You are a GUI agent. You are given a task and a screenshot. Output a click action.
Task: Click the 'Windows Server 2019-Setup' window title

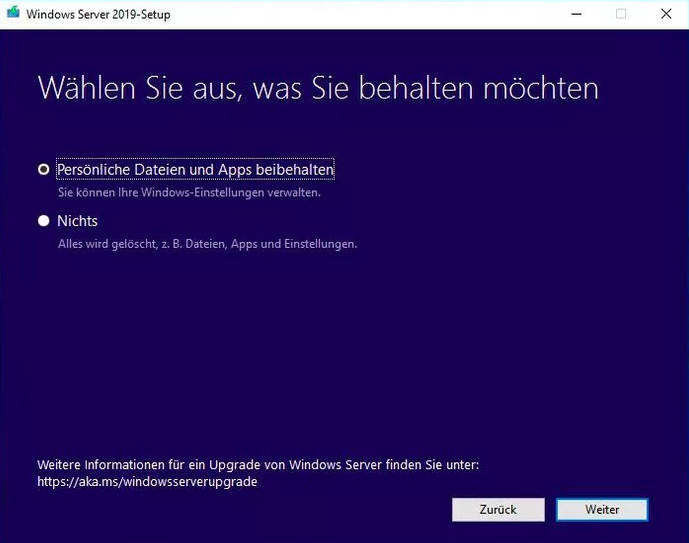[x=98, y=14]
